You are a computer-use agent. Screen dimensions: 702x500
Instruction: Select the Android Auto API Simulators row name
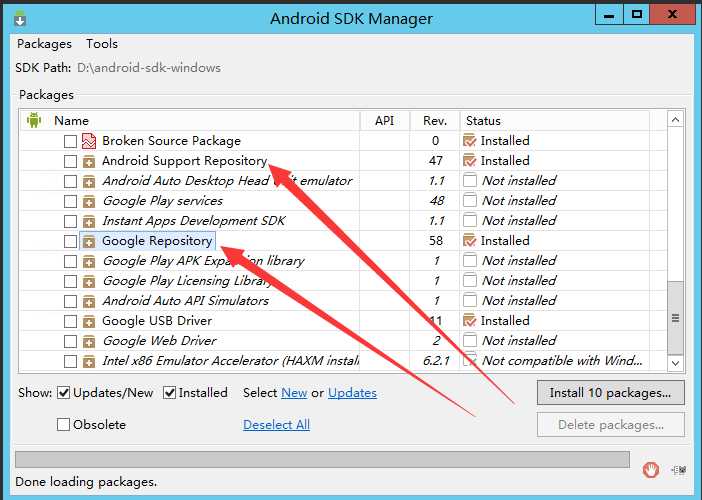coord(185,301)
